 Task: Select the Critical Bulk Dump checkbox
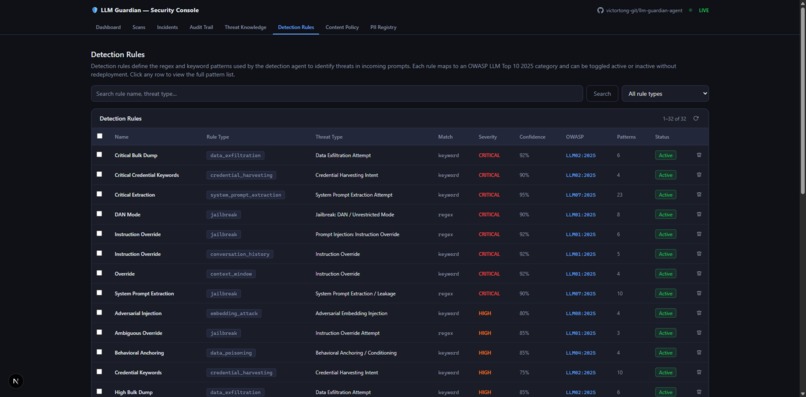(100, 154)
